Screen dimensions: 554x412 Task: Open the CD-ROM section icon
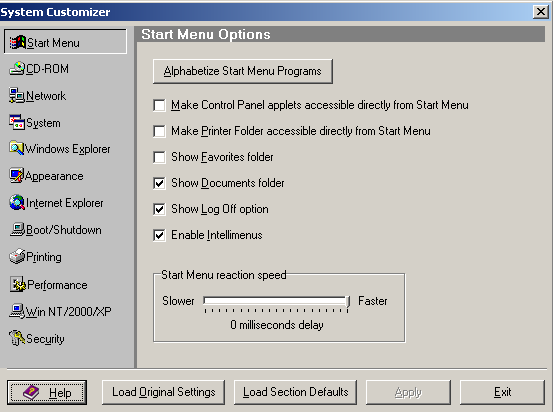17,69
